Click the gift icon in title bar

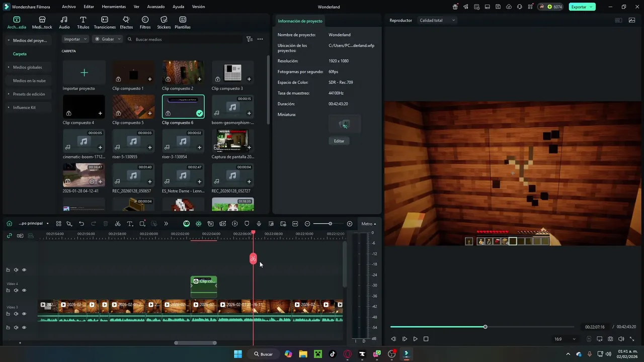coord(455,7)
